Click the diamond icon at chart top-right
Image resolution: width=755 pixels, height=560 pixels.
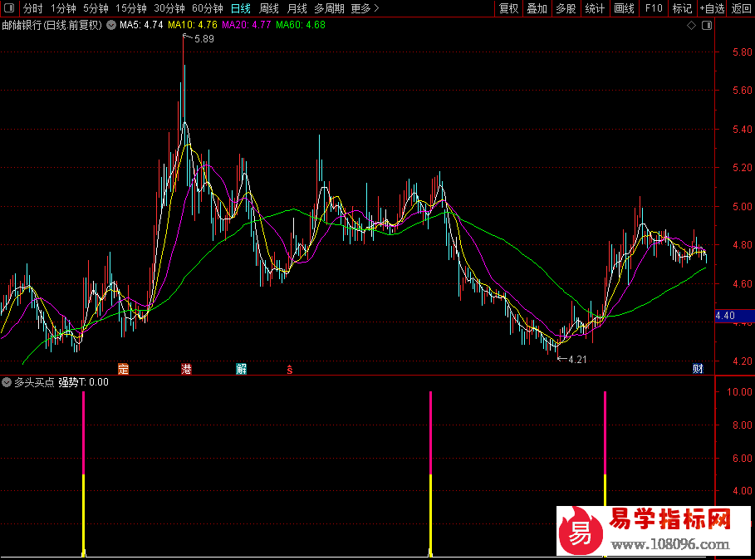pyautogui.click(x=691, y=26)
